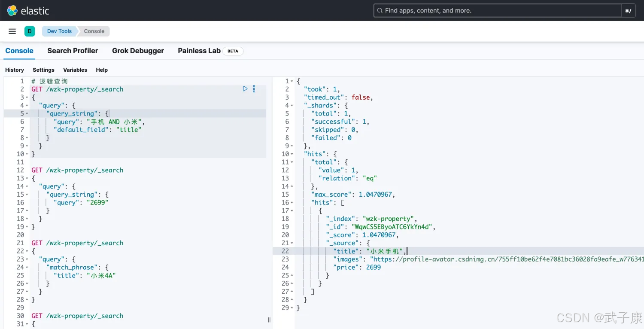Viewport: 644px width, 329px height.
Task: Switch to the Search Profiler tab
Action: pos(73,51)
